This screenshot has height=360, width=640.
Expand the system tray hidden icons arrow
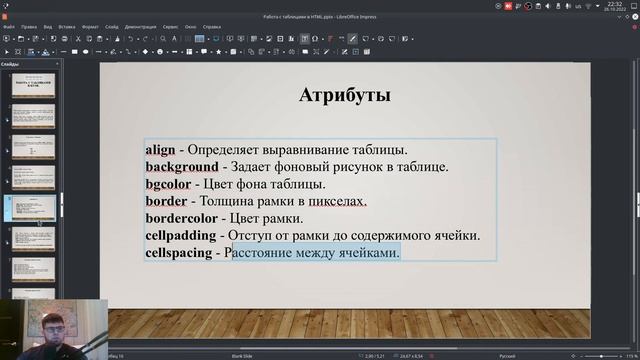pos(598,6)
